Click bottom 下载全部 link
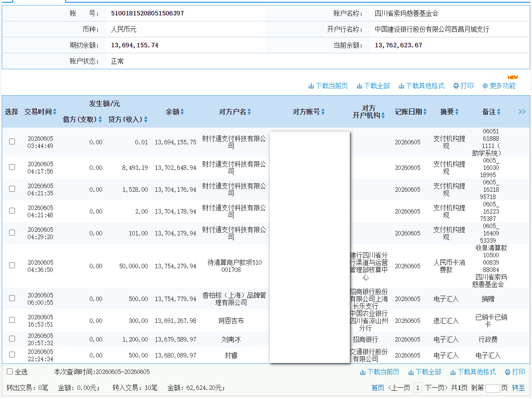 click(x=425, y=372)
